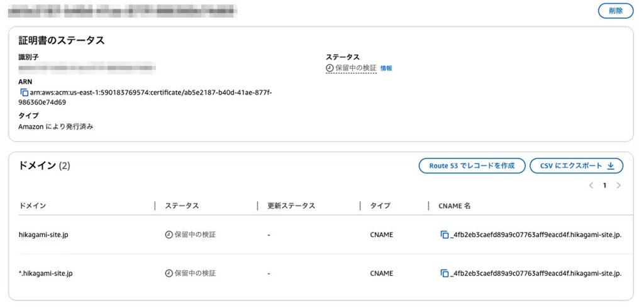
Task: Click the 保留中の検証 certificate status at the top
Action: click(351, 68)
